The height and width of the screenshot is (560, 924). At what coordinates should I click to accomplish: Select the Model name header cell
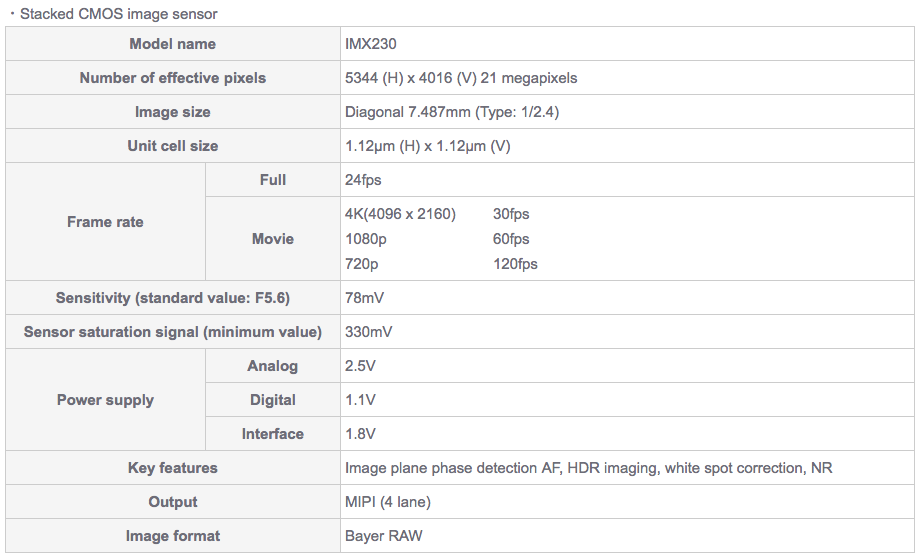coord(173,44)
